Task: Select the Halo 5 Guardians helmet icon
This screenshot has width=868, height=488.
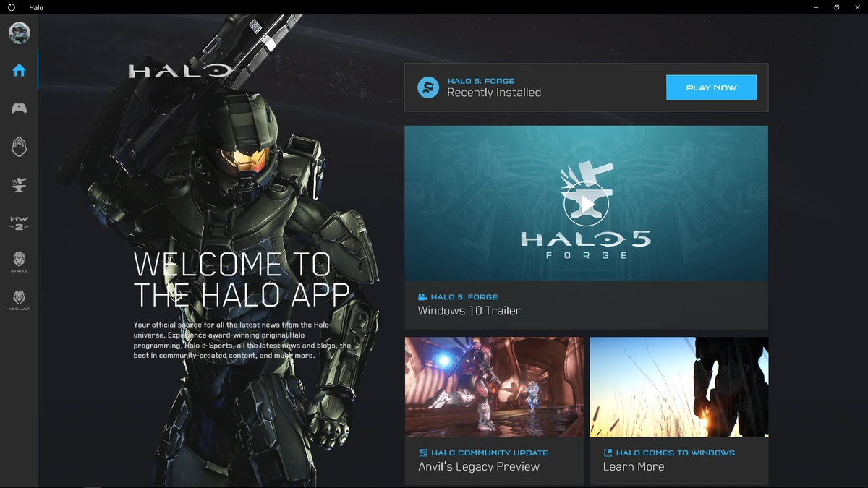Action: click(19, 146)
